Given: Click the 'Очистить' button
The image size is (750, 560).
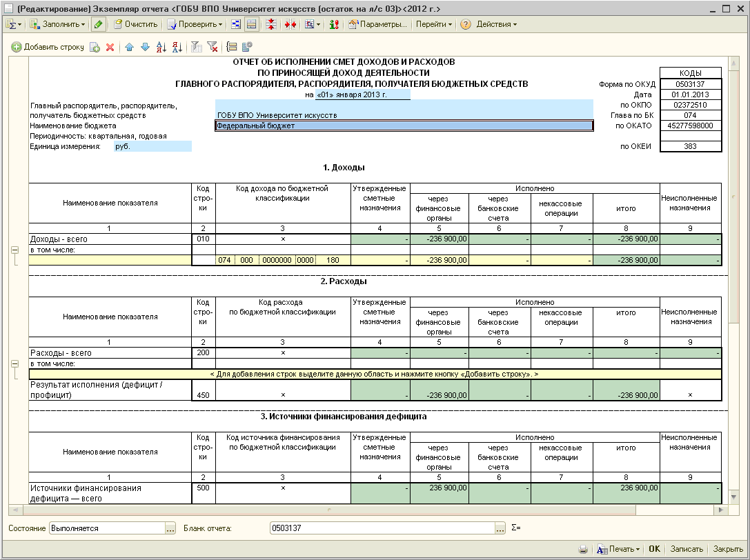Looking at the screenshot, I should pos(135,24).
